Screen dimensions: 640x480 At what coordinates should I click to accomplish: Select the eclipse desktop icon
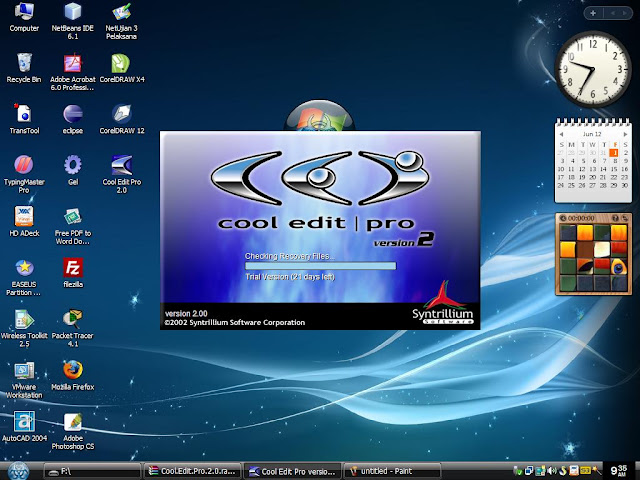[x=73, y=119]
